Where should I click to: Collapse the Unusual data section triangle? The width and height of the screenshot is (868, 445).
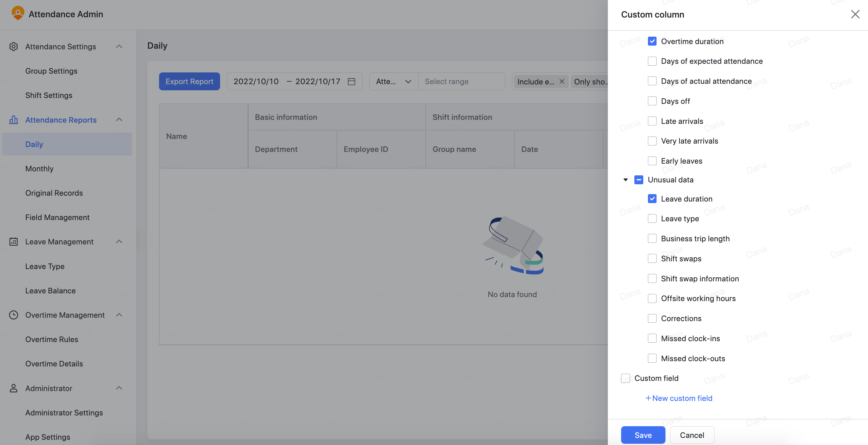coord(625,180)
